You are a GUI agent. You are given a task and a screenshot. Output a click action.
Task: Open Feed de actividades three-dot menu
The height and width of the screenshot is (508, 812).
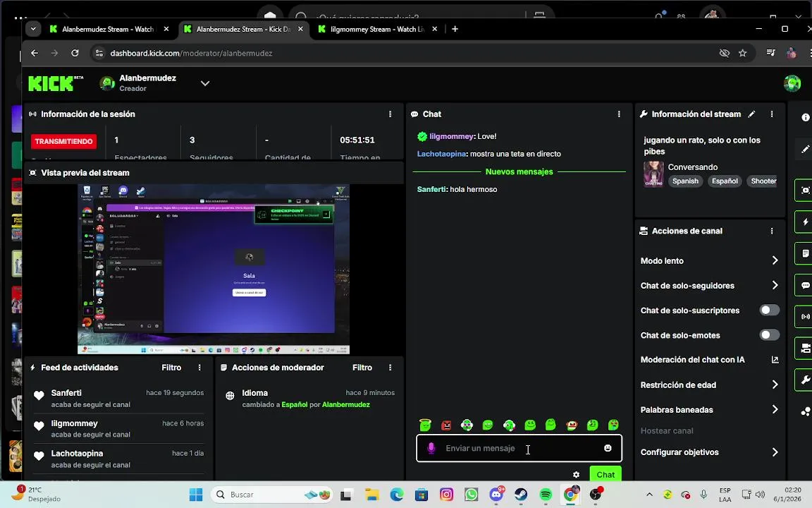(199, 368)
